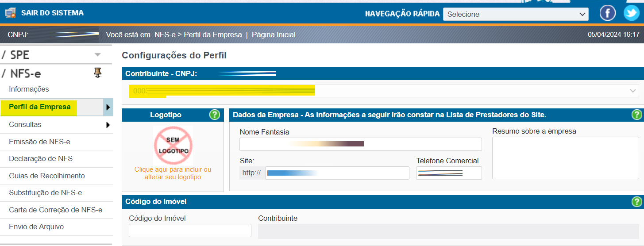
Task: Open Guias de Recolhimento menu item
Action: click(47, 176)
